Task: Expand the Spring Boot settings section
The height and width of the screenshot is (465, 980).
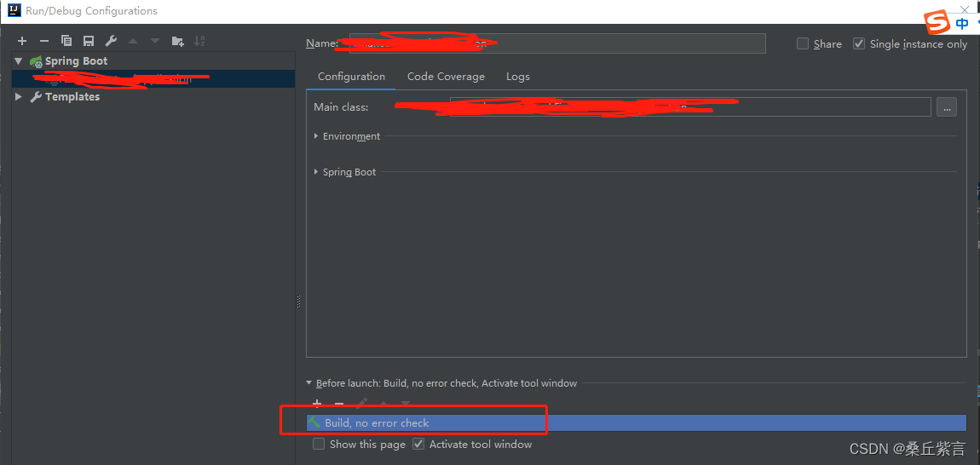Action: 317,172
